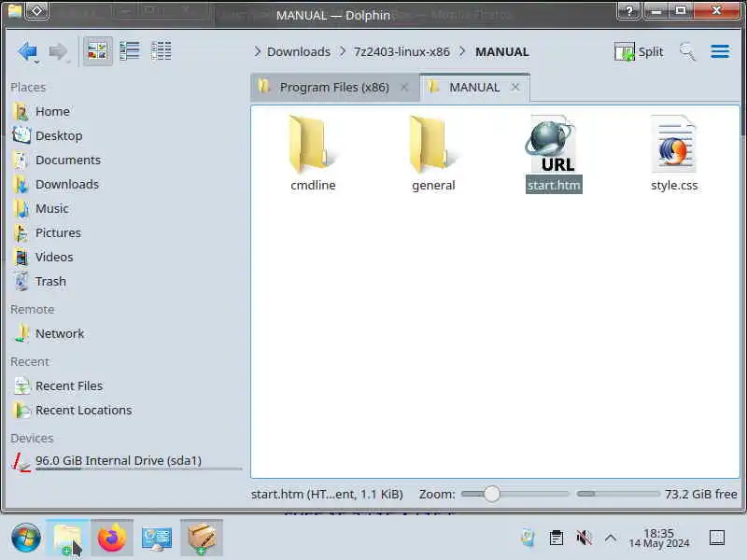The height and width of the screenshot is (560, 747).
Task: Click the start.htm status bar text
Action: coord(327,495)
